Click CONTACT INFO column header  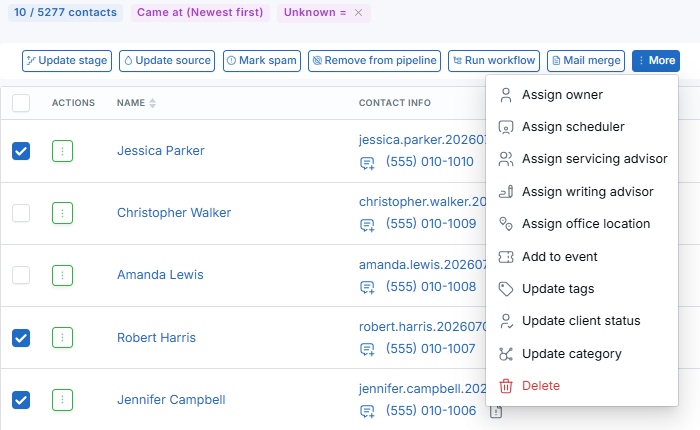(x=395, y=103)
